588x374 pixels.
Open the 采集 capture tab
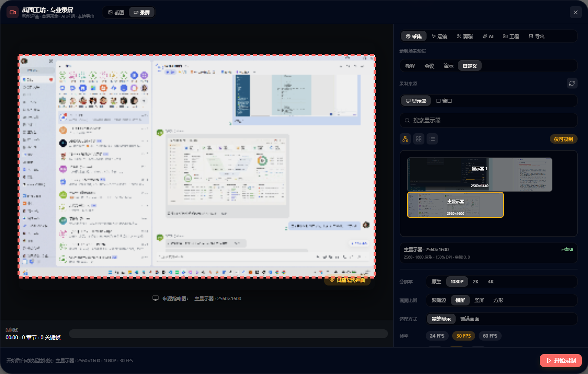pyautogui.click(x=414, y=36)
